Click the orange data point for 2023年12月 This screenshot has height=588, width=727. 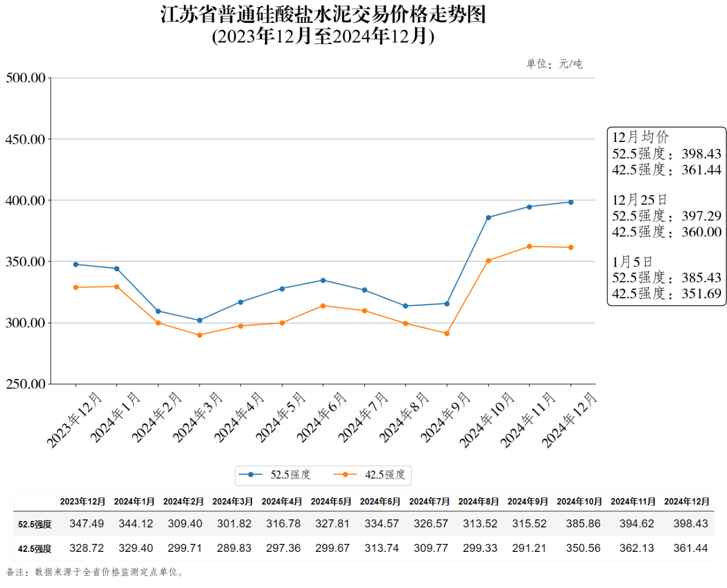pos(76,287)
